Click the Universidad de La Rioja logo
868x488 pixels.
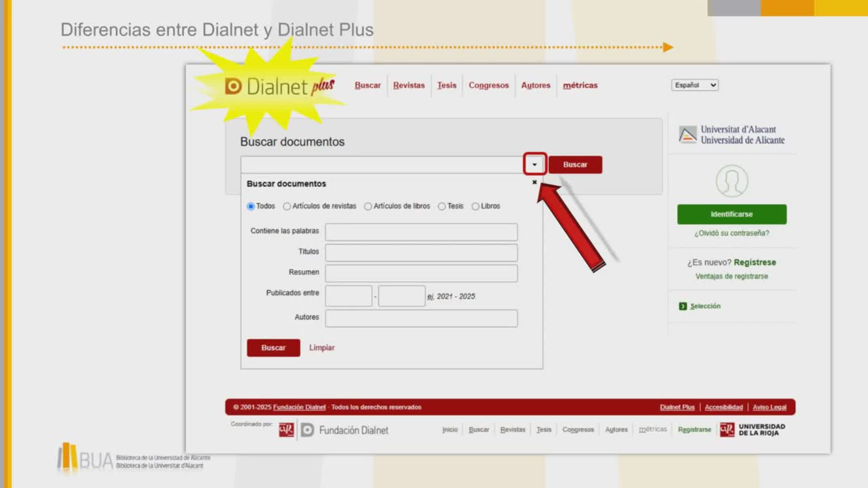752,429
